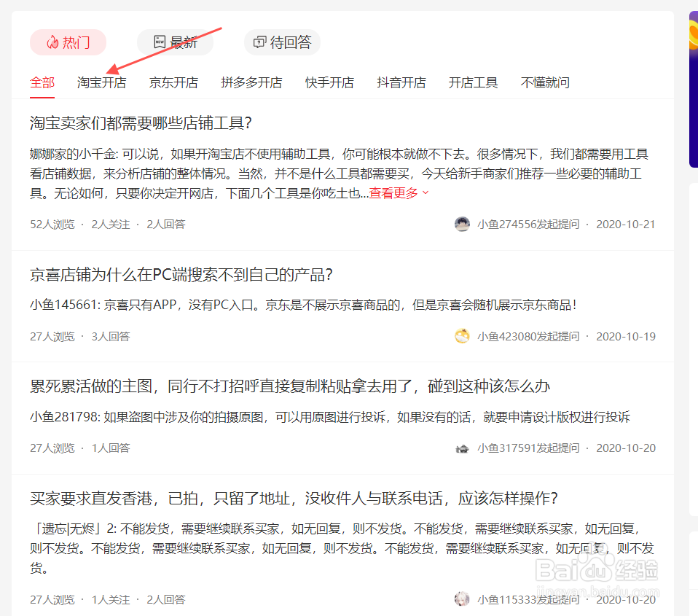Click 3人回答 under the 京喜 question

pos(111,336)
